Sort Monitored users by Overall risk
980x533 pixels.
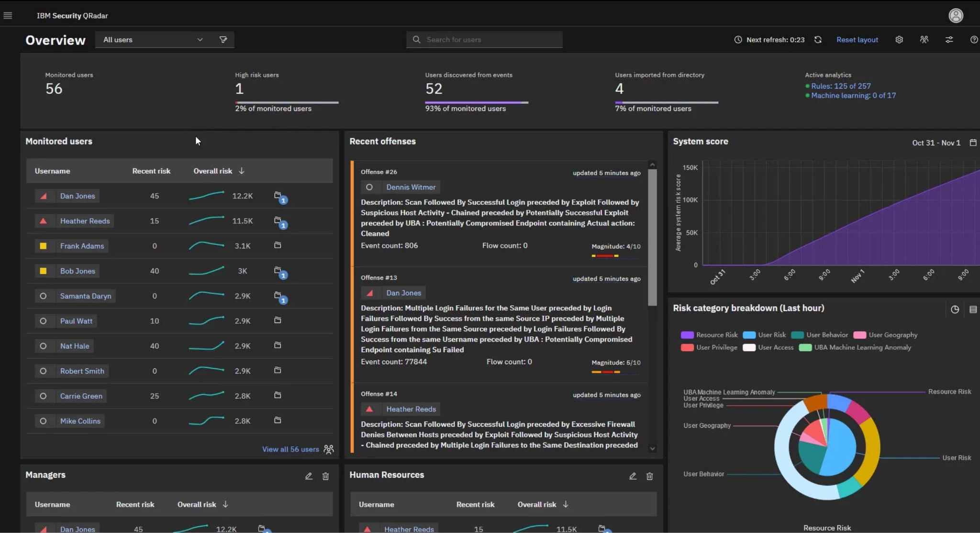[219, 171]
